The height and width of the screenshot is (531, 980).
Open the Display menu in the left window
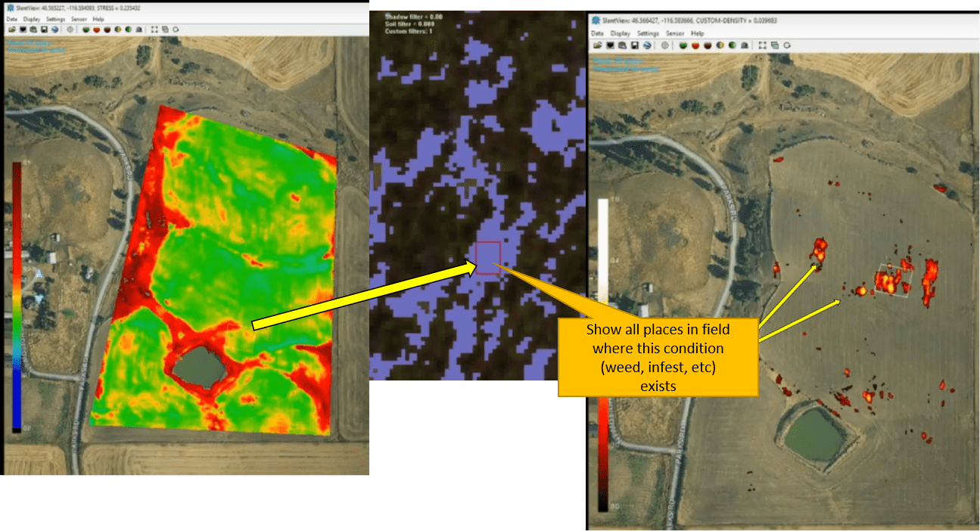coord(32,20)
